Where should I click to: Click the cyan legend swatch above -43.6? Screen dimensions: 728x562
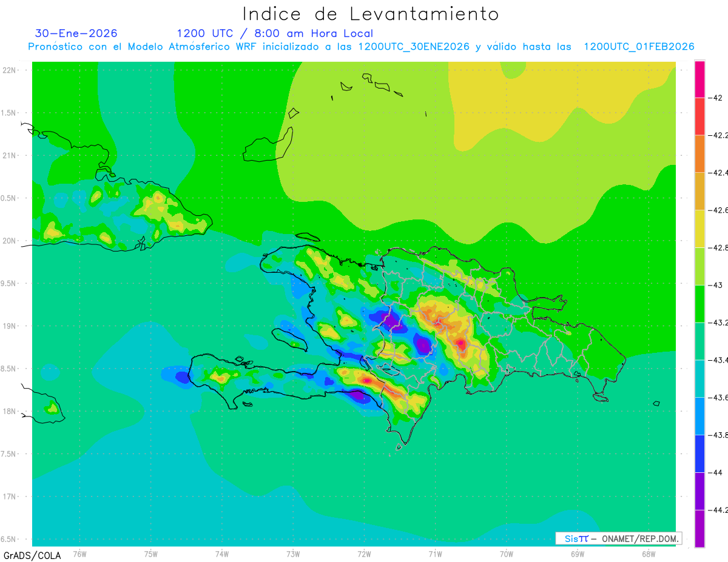(x=699, y=379)
